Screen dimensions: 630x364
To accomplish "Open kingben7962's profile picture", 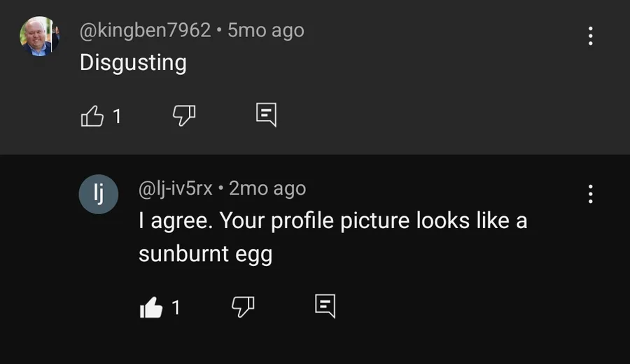I will point(39,36).
